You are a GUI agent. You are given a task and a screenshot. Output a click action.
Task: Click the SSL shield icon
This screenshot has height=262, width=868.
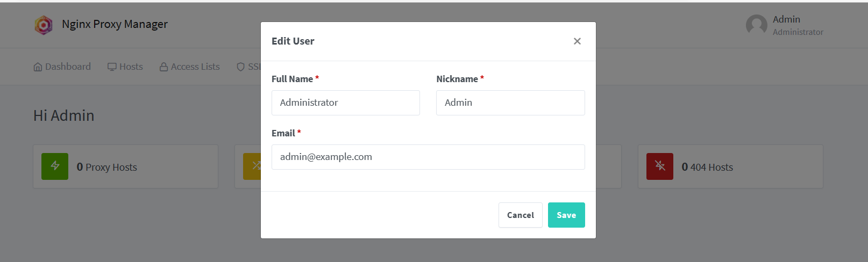pos(241,67)
